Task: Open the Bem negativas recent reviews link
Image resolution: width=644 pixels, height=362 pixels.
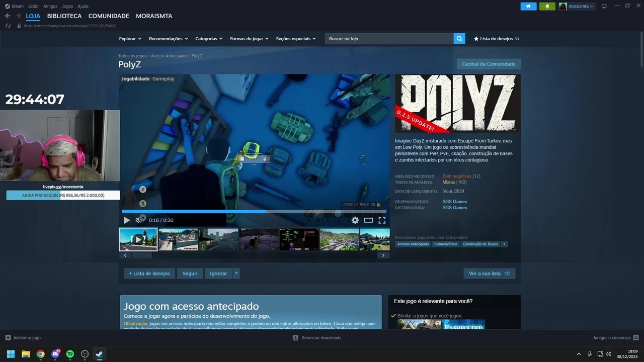Action: 457,176
